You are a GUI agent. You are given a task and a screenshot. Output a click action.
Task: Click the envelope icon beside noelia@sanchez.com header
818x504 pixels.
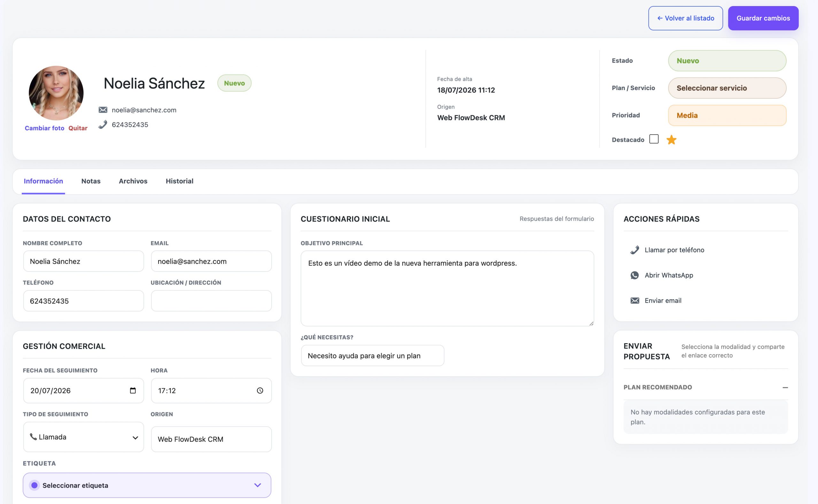point(103,110)
